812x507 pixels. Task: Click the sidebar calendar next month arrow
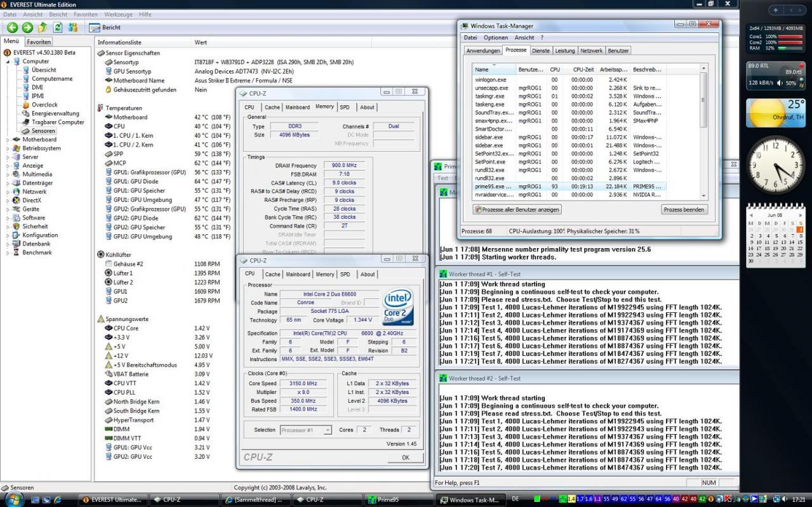[801, 215]
